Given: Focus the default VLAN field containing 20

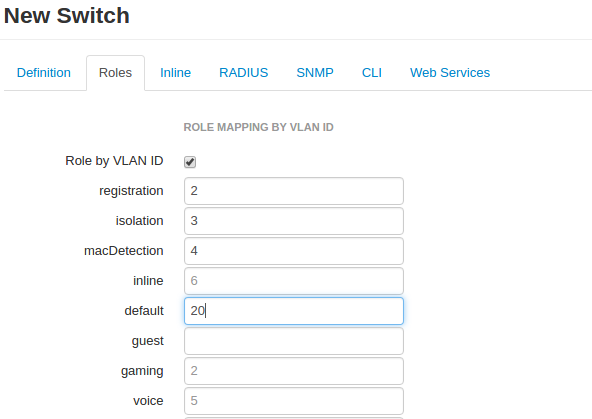Looking at the screenshot, I should pyautogui.click(x=294, y=311).
